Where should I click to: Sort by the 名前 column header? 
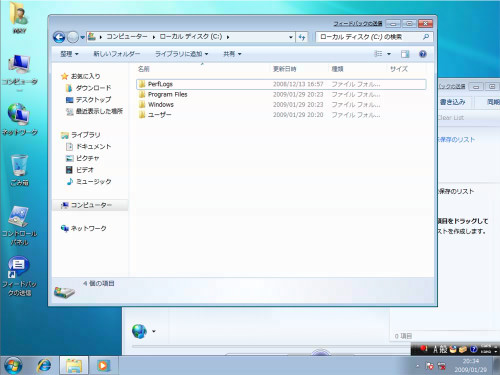point(203,69)
